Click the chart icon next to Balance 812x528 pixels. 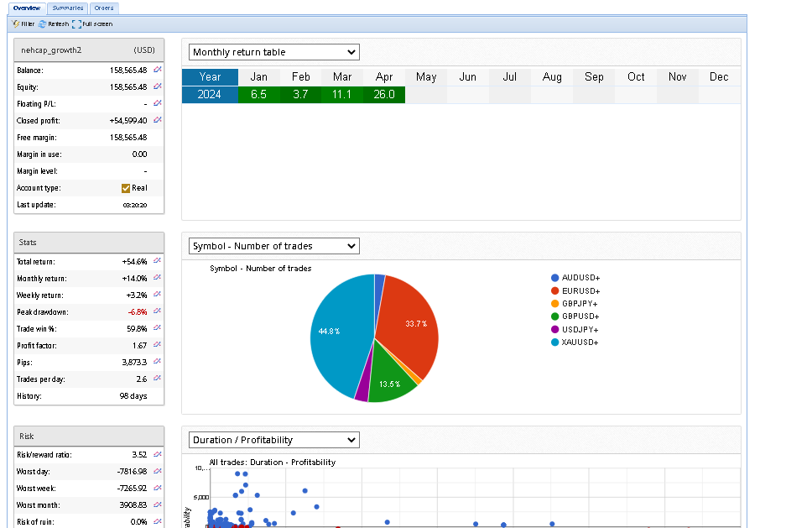[157, 70]
